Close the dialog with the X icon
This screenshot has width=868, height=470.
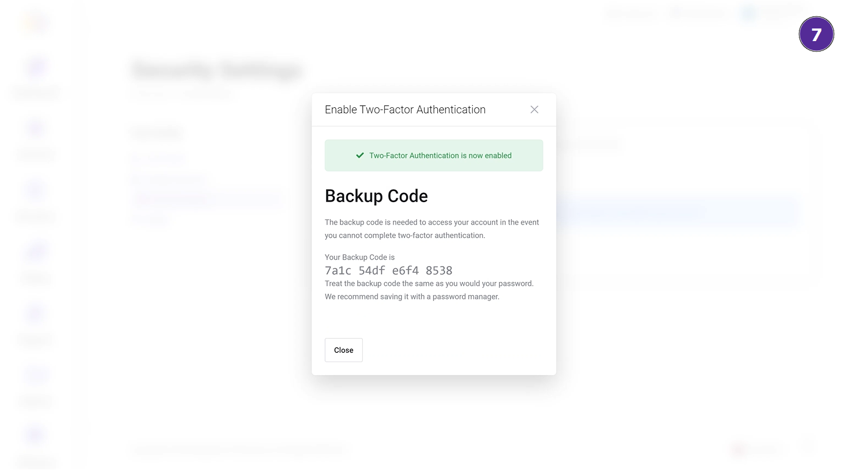point(534,110)
